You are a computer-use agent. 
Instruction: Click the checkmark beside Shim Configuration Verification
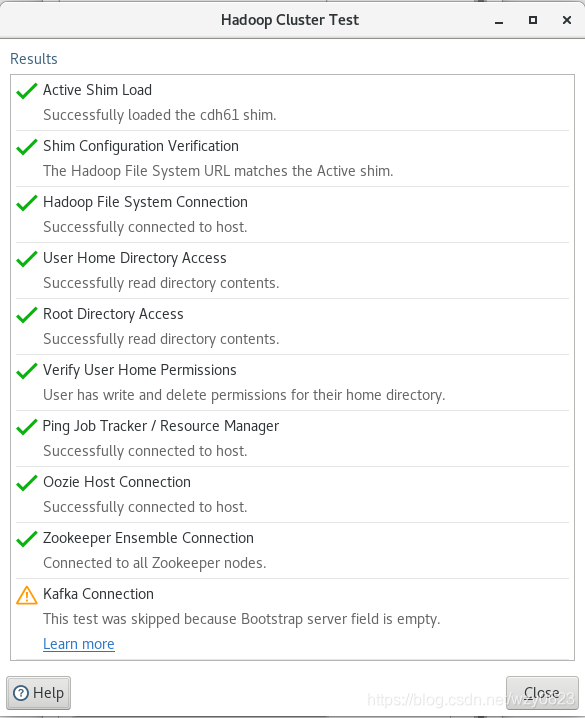point(27,147)
